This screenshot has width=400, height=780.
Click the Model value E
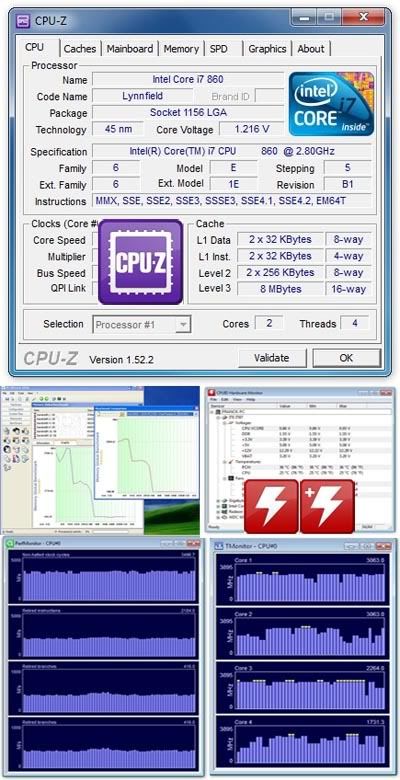233,168
